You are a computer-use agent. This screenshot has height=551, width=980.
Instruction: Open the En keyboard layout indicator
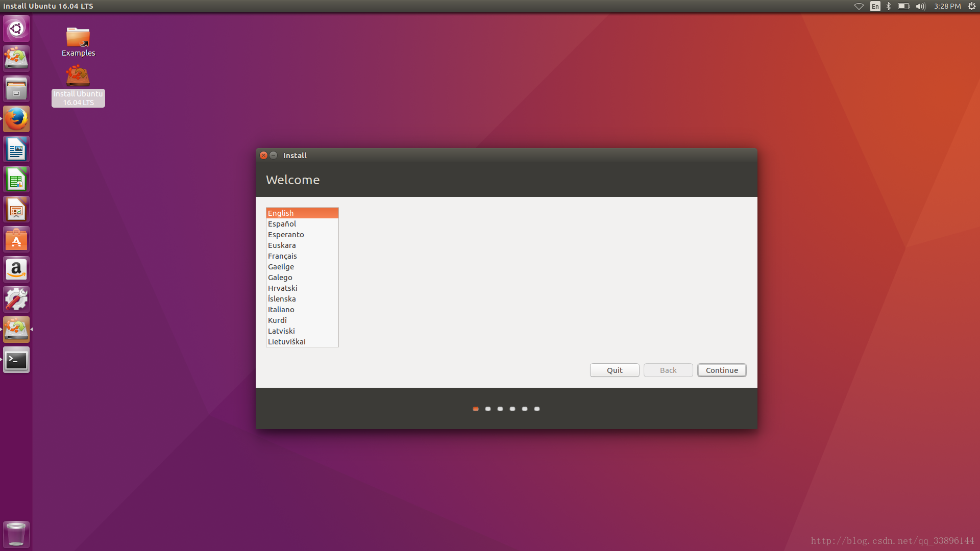click(875, 6)
